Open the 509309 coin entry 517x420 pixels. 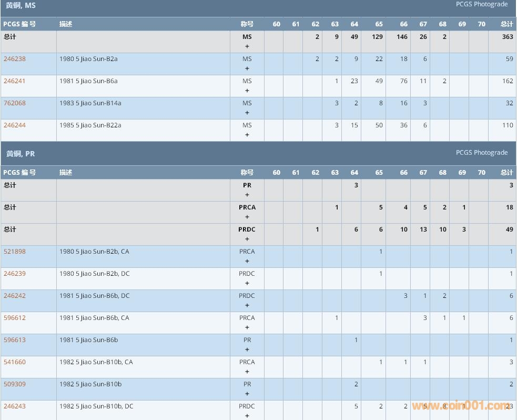[14, 384]
